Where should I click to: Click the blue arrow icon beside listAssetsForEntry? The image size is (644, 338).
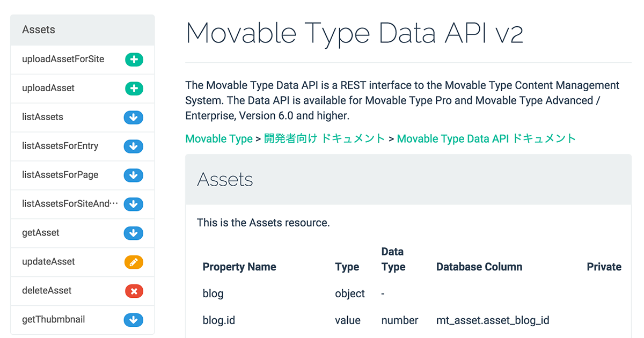click(134, 146)
